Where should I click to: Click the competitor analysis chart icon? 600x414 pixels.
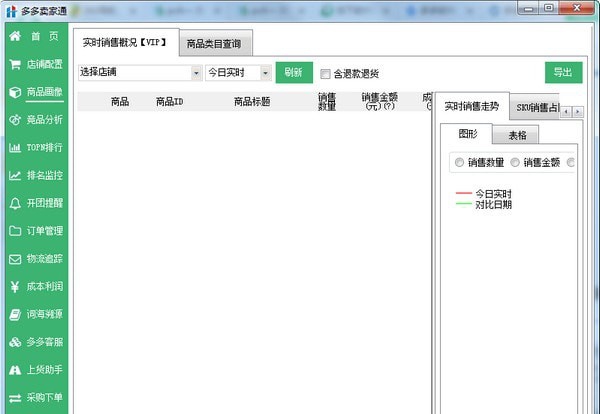(15, 120)
